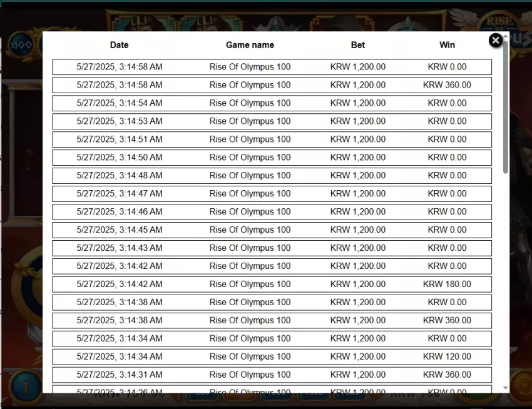
Task: Click the game name in 3:14:46 AM row
Action: point(250,211)
